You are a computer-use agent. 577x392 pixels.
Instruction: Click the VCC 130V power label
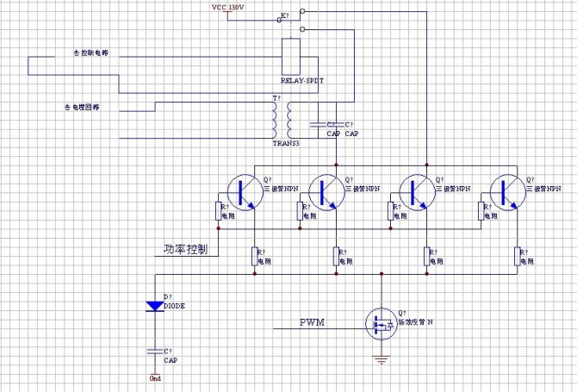[x=227, y=8]
